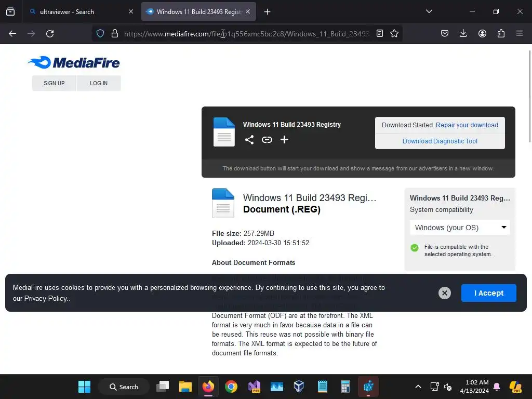Click 'About Document Formats' heading
532x399 pixels.
pyautogui.click(x=254, y=262)
